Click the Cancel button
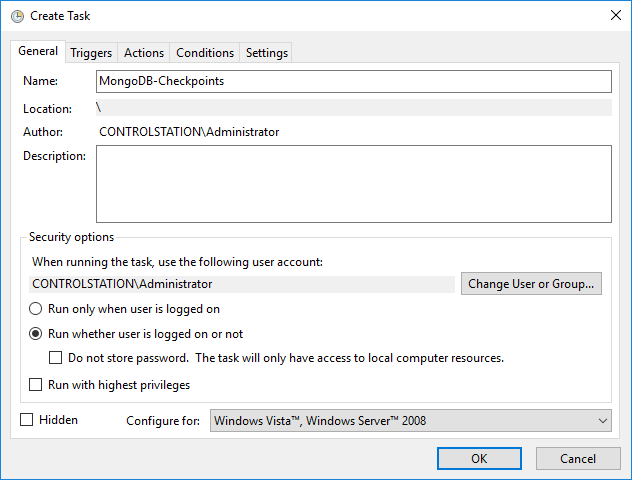This screenshot has width=632, height=480. 578,459
